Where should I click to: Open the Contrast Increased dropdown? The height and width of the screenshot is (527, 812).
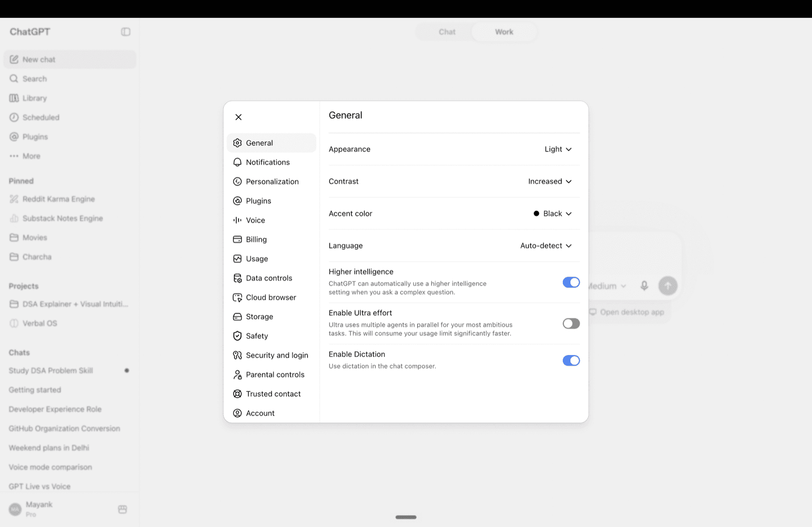click(550, 182)
